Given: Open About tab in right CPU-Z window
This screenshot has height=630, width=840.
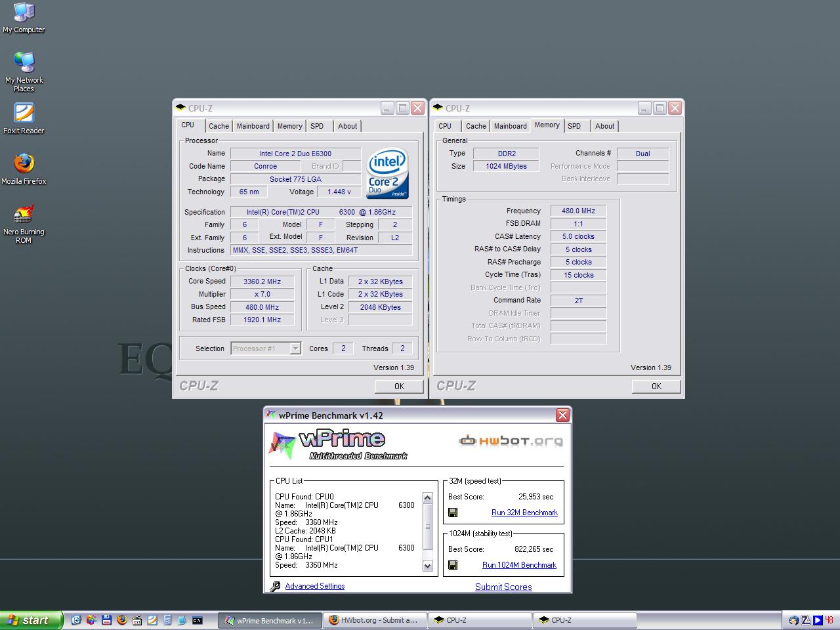Looking at the screenshot, I should click(x=604, y=126).
